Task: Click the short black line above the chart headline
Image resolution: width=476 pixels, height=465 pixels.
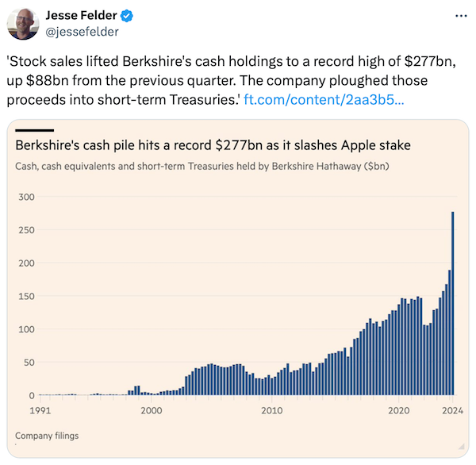Action: coord(34,129)
